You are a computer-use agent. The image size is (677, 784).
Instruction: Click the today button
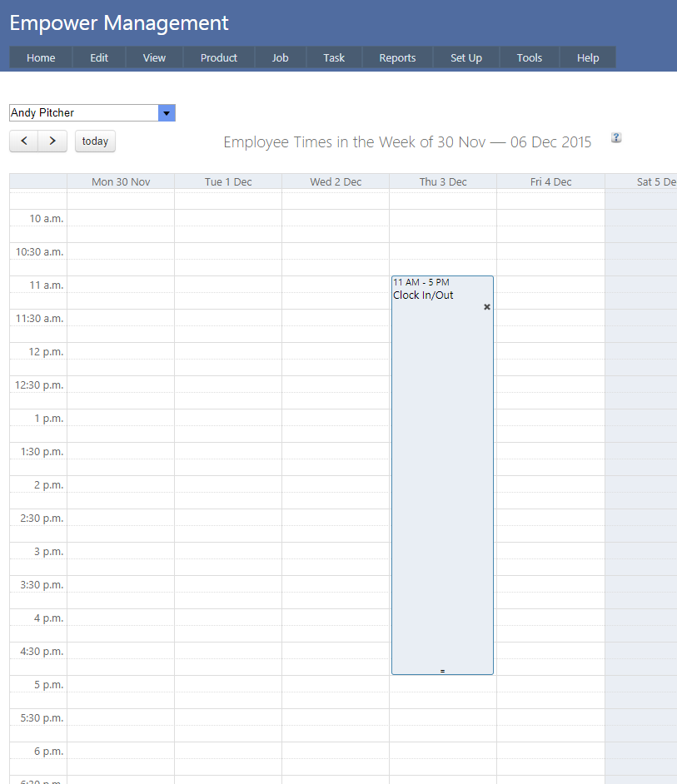tap(95, 141)
